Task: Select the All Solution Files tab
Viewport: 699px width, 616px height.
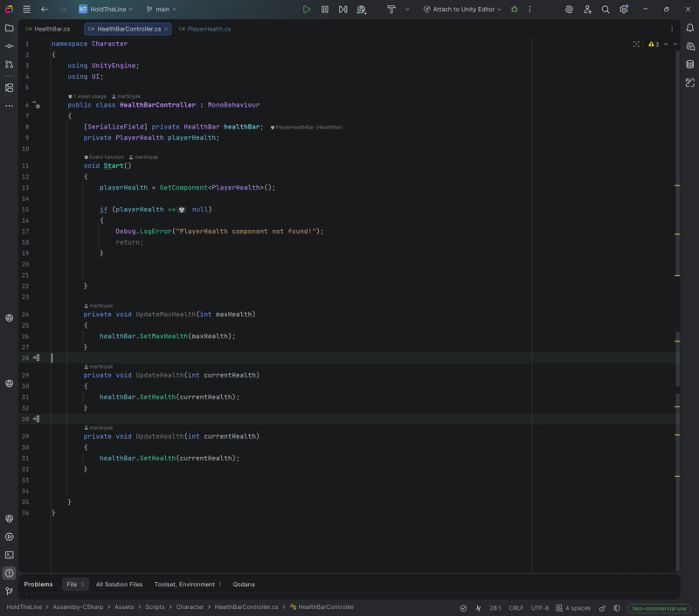Action: point(119,585)
